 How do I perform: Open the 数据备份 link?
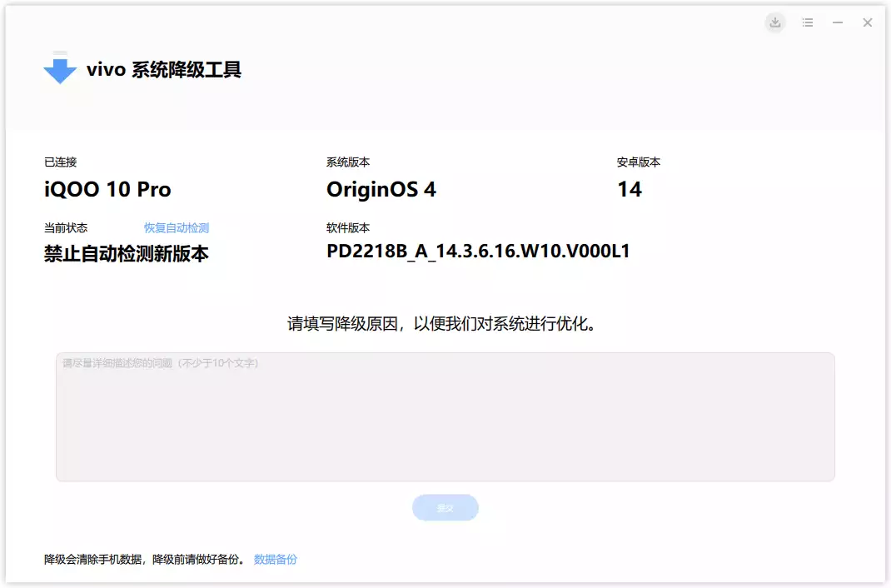click(275, 559)
